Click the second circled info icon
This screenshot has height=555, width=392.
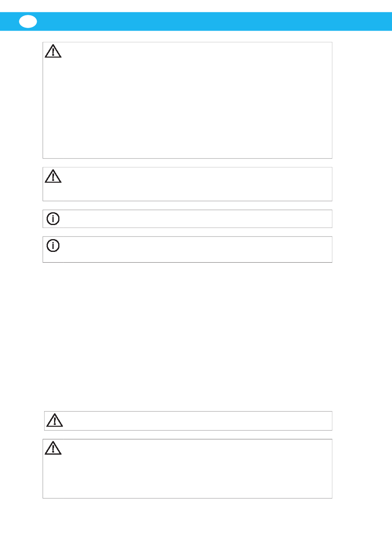coord(53,245)
